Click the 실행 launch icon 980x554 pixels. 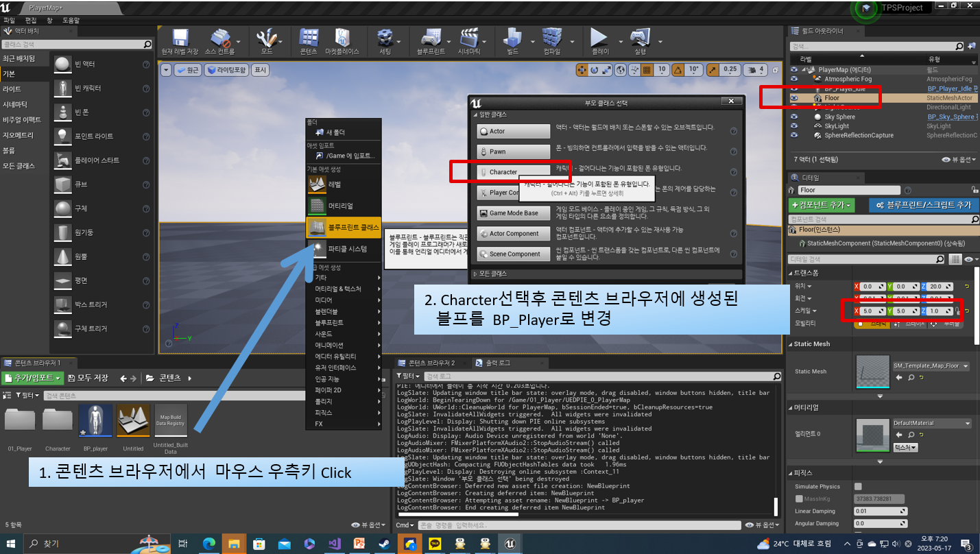(x=640, y=38)
